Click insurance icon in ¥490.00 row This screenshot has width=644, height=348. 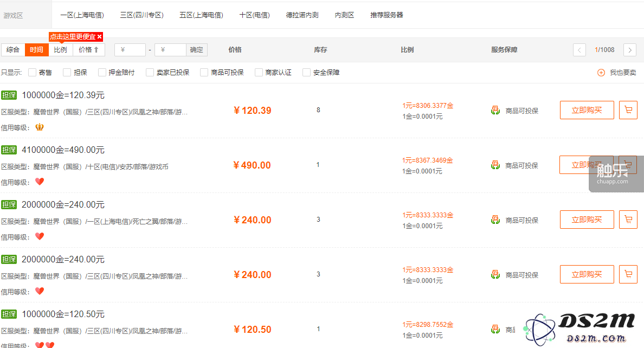pos(495,165)
